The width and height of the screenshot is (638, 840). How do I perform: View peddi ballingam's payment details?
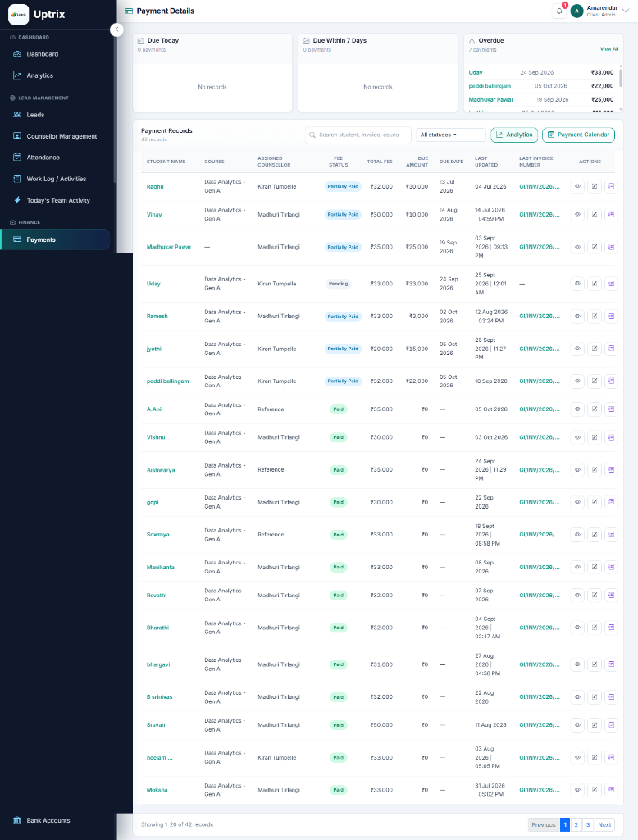[x=577, y=381]
